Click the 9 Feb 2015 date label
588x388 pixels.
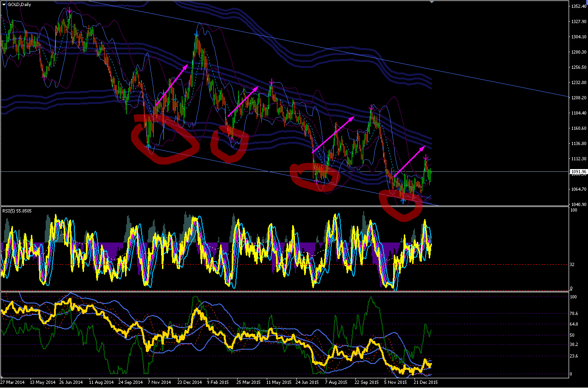(218, 383)
